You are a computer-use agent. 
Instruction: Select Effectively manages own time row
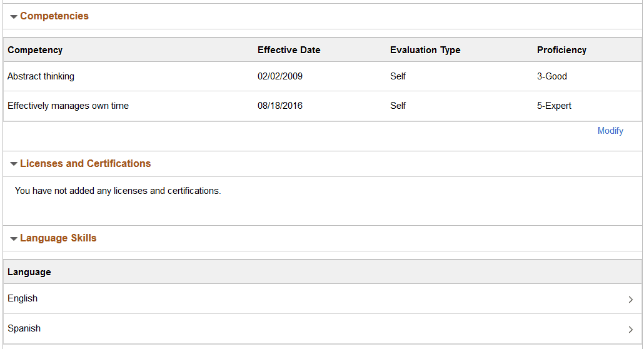(68, 106)
